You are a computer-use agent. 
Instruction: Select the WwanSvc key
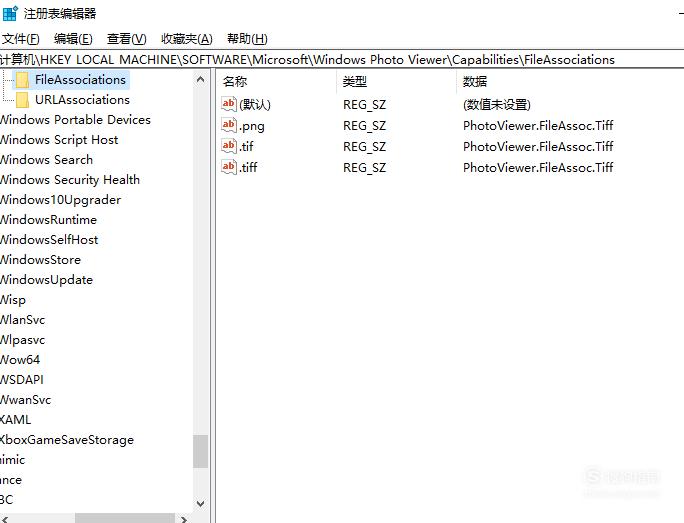tap(26, 400)
